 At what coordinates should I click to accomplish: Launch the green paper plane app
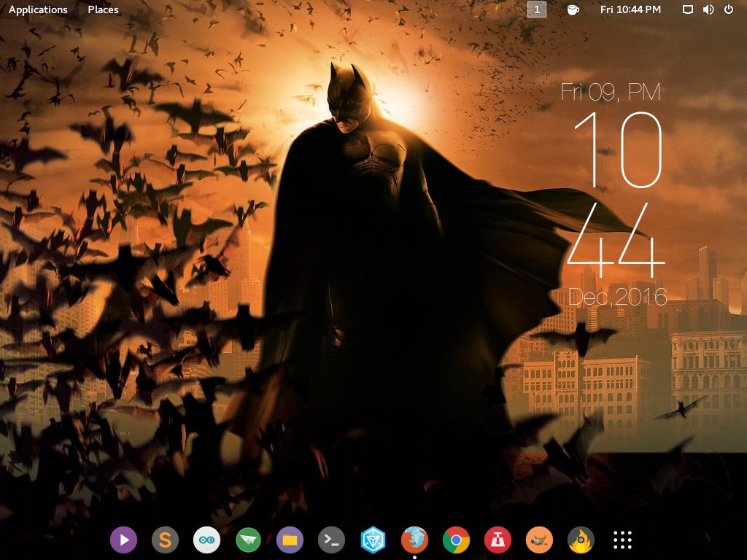pyautogui.click(x=248, y=540)
